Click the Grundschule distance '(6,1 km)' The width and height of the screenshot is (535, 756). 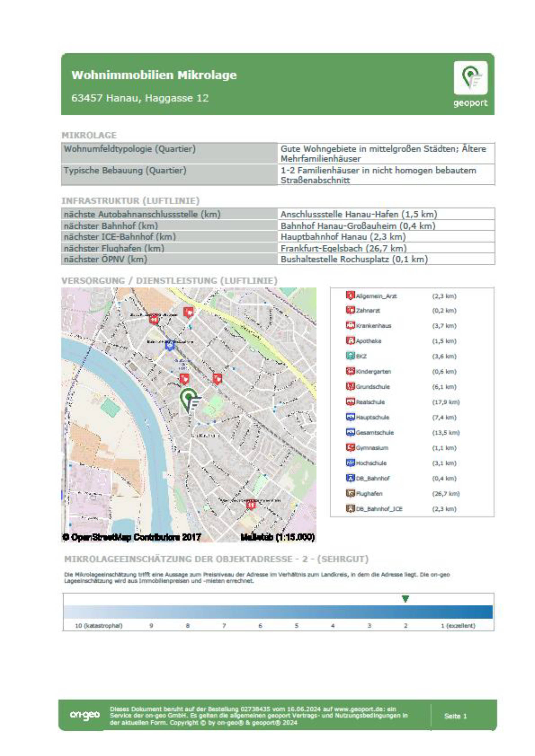tap(444, 387)
